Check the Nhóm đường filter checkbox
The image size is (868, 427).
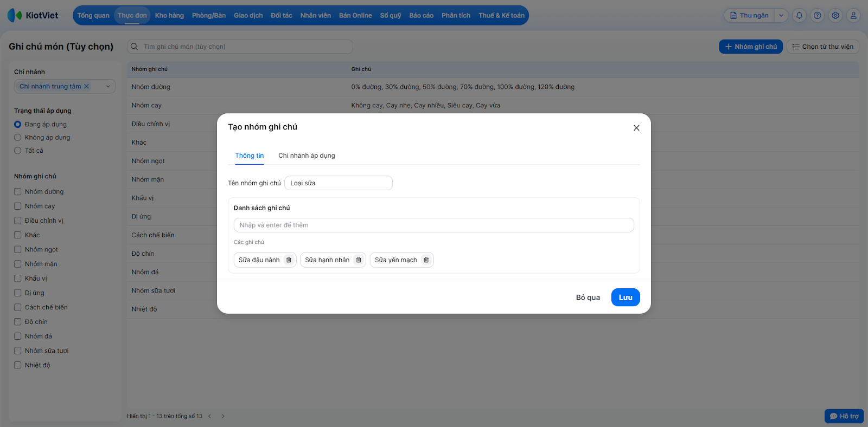click(x=18, y=192)
